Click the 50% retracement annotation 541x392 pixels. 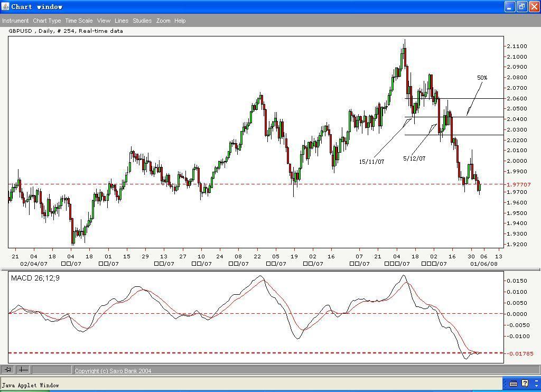point(482,78)
